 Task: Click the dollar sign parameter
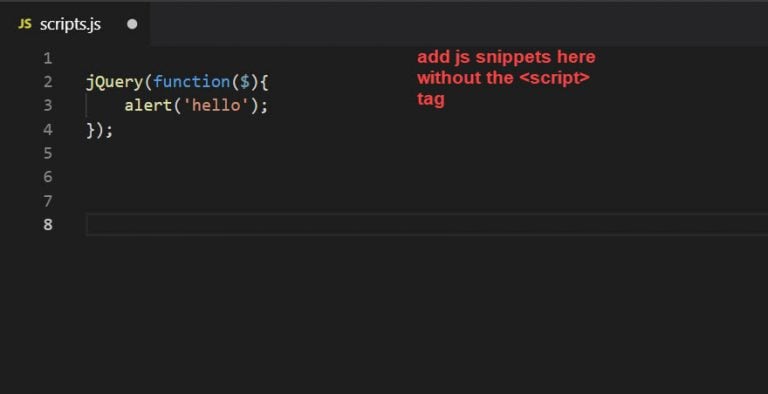pos(245,81)
